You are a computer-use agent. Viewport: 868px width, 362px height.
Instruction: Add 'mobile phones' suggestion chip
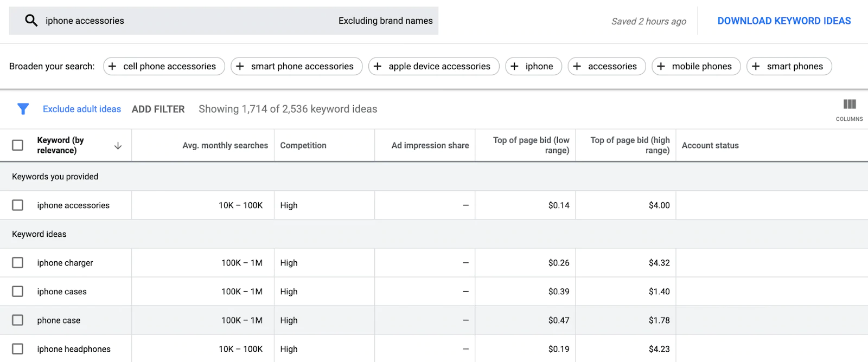tap(696, 66)
